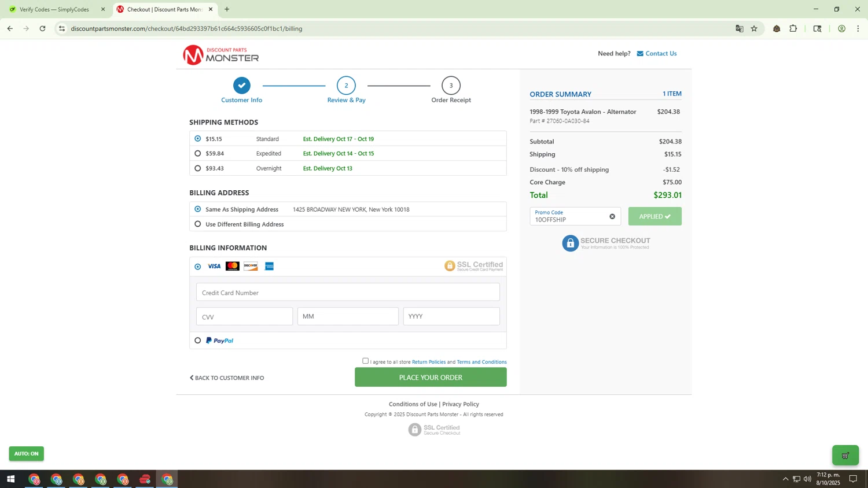The width and height of the screenshot is (868, 488).
Task: Click the CVV field
Action: click(244, 316)
